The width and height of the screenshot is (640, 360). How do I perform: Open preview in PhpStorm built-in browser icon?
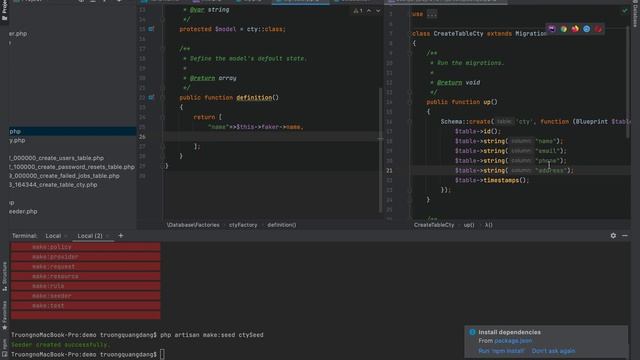(x=552, y=29)
